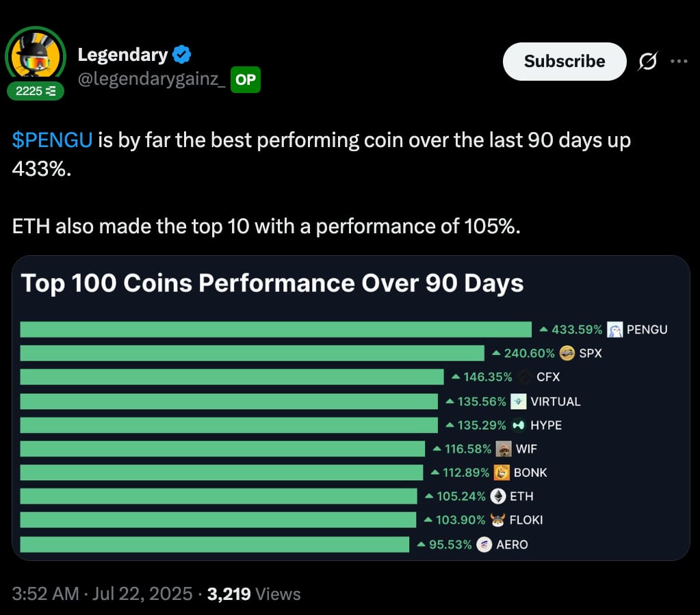Click the blue verified badge
Viewport: 700px width, 615px height.
pyautogui.click(x=182, y=55)
